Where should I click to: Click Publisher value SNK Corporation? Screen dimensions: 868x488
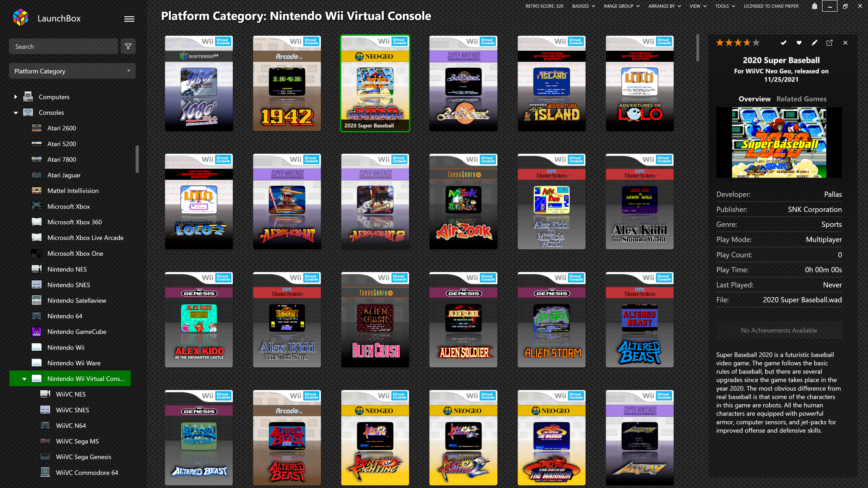click(814, 209)
